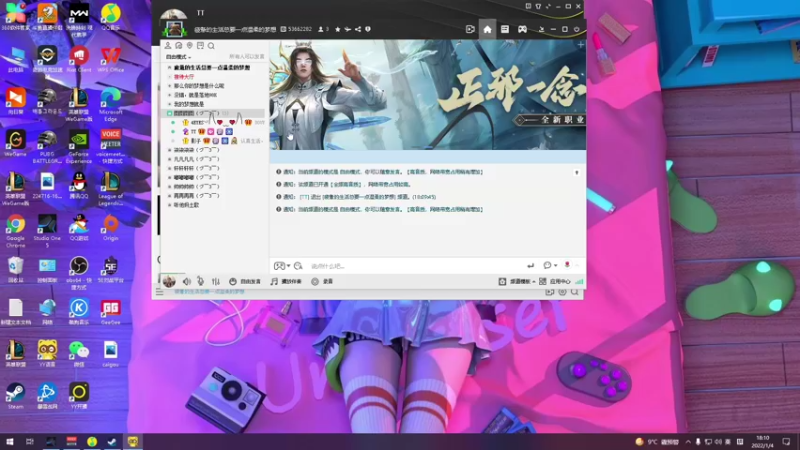Open the channel bulletin note icon
Viewport: 800px width, 450px height.
[x=201, y=46]
